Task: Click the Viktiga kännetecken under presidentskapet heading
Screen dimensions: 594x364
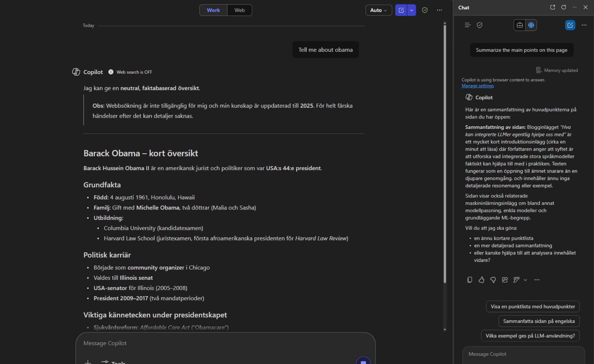Action: pos(155,315)
